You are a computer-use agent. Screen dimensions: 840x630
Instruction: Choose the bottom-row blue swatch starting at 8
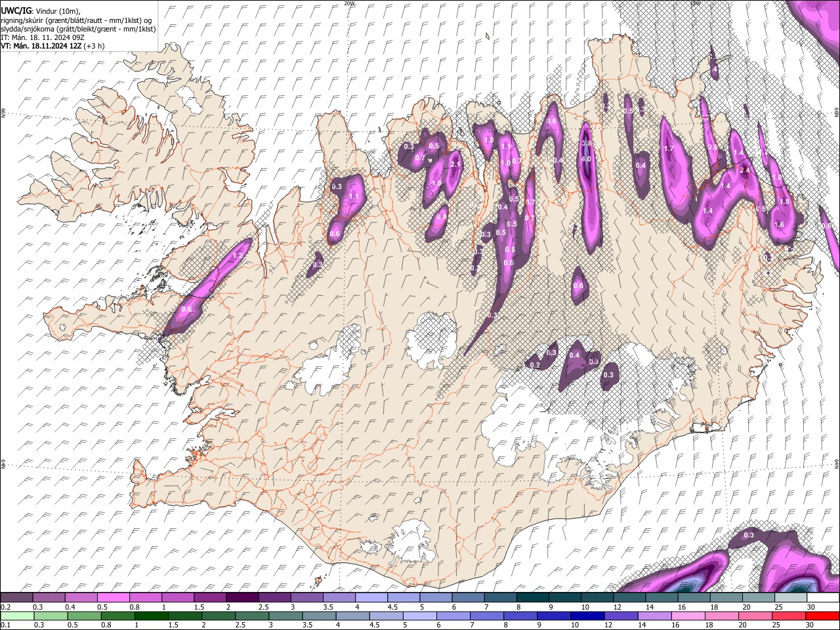tap(521, 616)
